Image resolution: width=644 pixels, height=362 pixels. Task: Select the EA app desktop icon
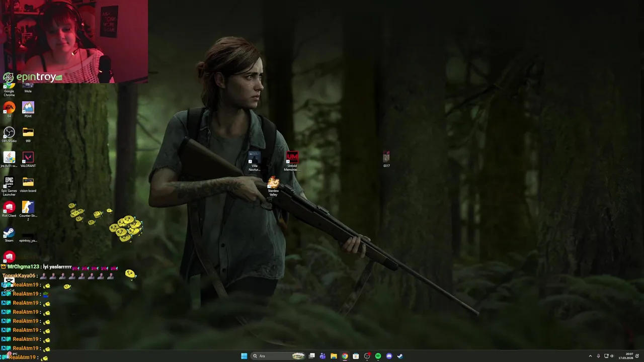point(9,110)
